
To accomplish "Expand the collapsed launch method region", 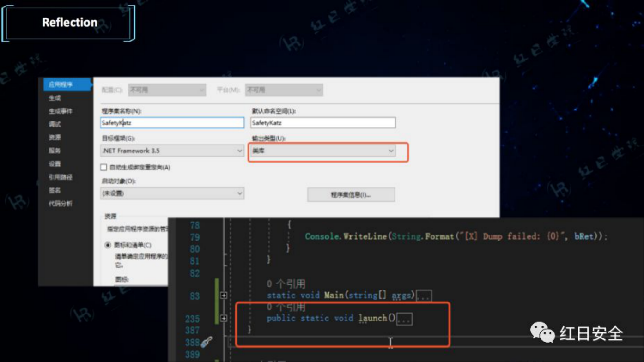I will (224, 318).
